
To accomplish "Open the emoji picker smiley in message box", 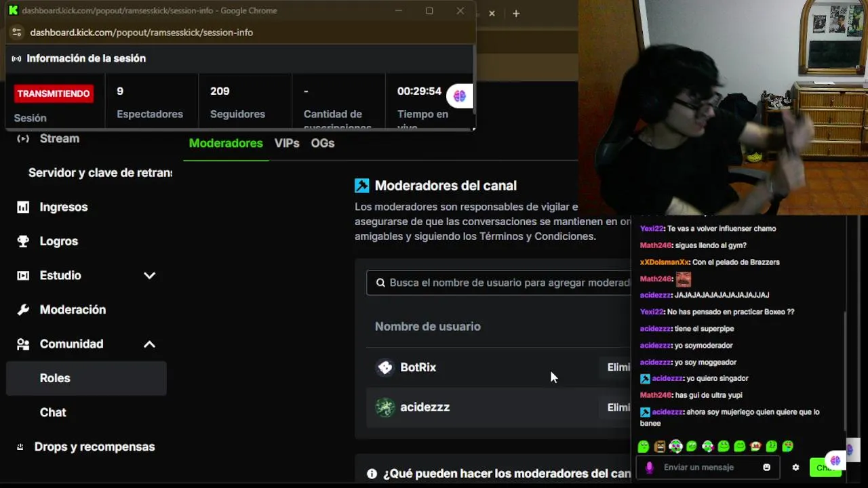I will point(767,467).
